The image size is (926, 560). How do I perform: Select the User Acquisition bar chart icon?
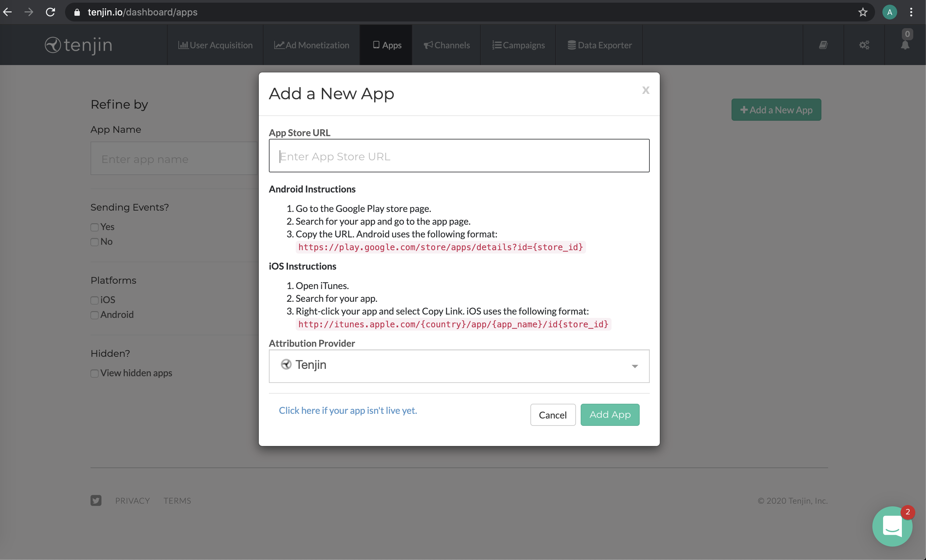pos(183,45)
